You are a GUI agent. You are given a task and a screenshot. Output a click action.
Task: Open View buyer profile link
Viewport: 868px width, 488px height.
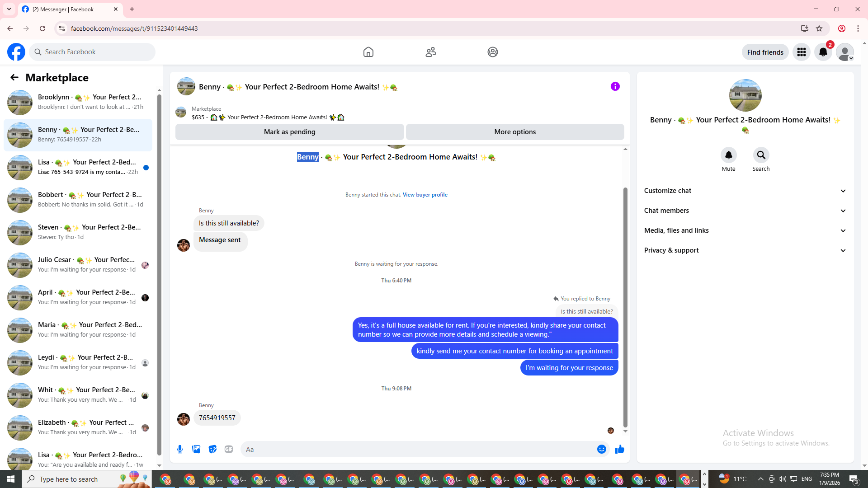coord(425,195)
